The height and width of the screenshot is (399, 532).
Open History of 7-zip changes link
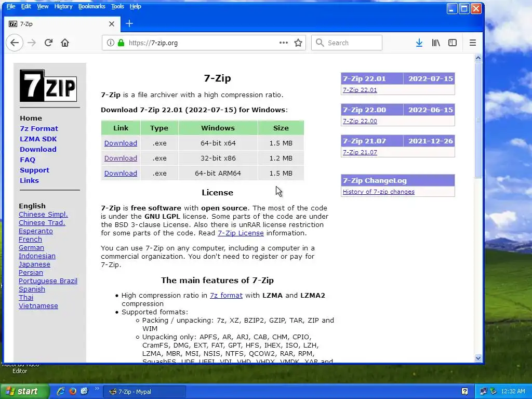[379, 192]
